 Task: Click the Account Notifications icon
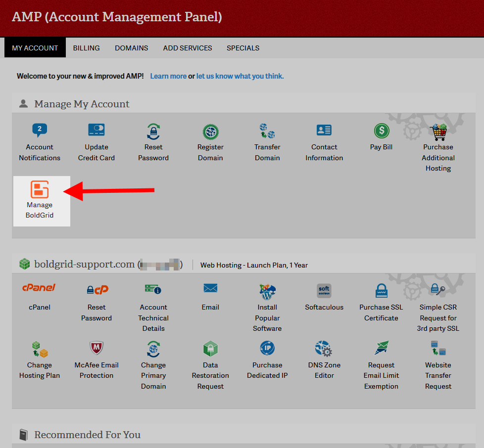[40, 131]
